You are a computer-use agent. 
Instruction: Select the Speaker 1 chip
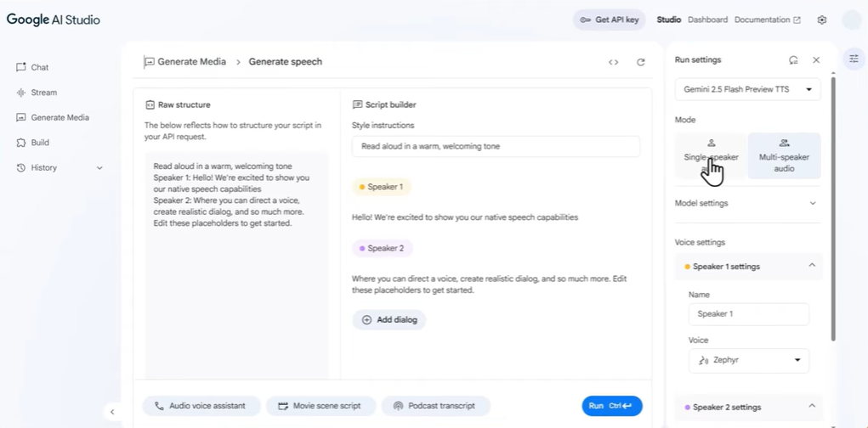pyautogui.click(x=382, y=187)
